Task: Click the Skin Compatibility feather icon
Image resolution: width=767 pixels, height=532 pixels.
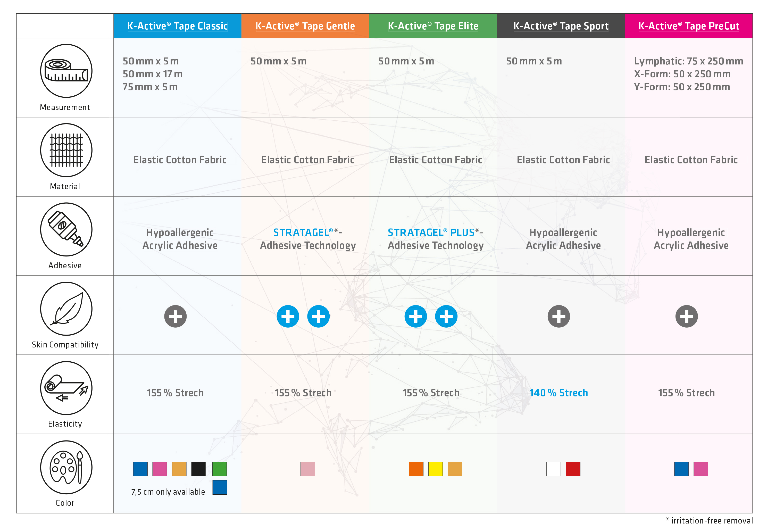Action: pyautogui.click(x=66, y=309)
